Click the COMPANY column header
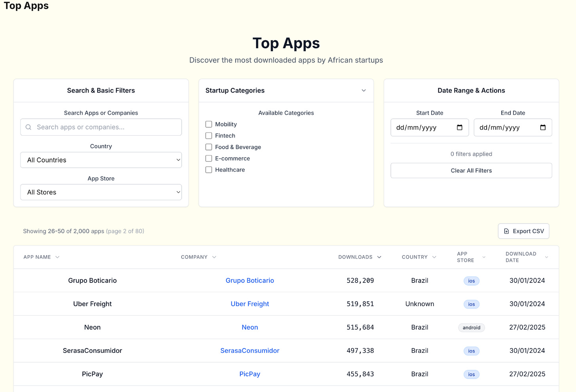The image size is (576, 392). (194, 257)
